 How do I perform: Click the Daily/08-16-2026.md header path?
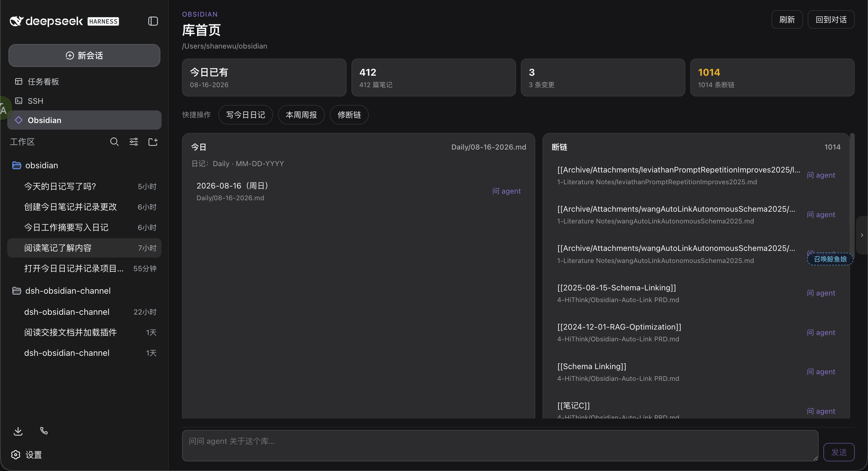489,147
